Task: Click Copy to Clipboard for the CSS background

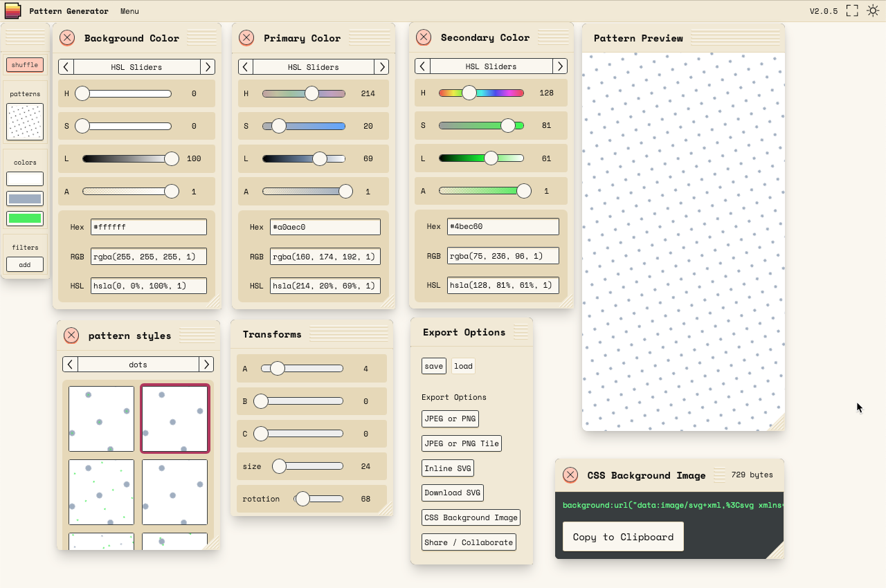Action: (622, 536)
